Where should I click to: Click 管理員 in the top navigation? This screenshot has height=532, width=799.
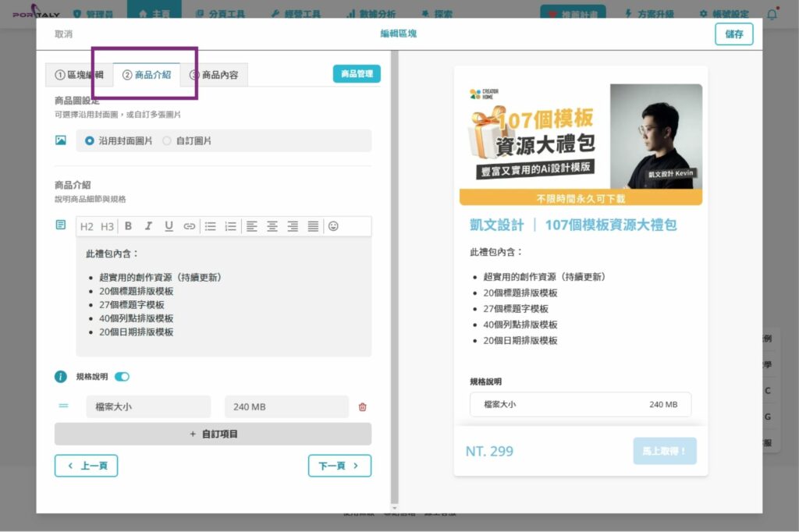94,14
